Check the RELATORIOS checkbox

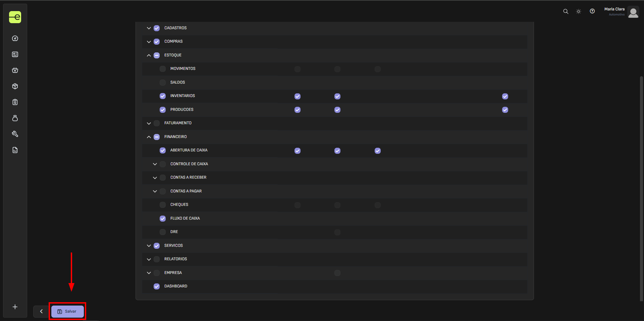coord(157,259)
